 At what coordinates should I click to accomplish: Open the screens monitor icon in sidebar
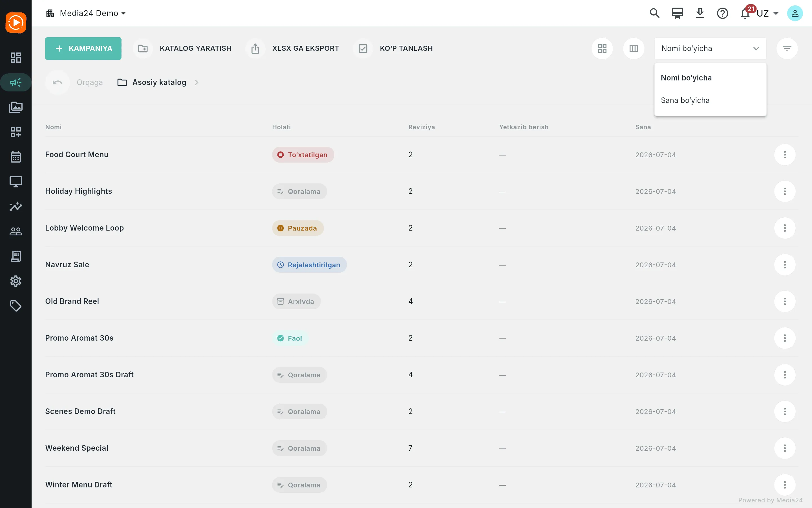16,182
